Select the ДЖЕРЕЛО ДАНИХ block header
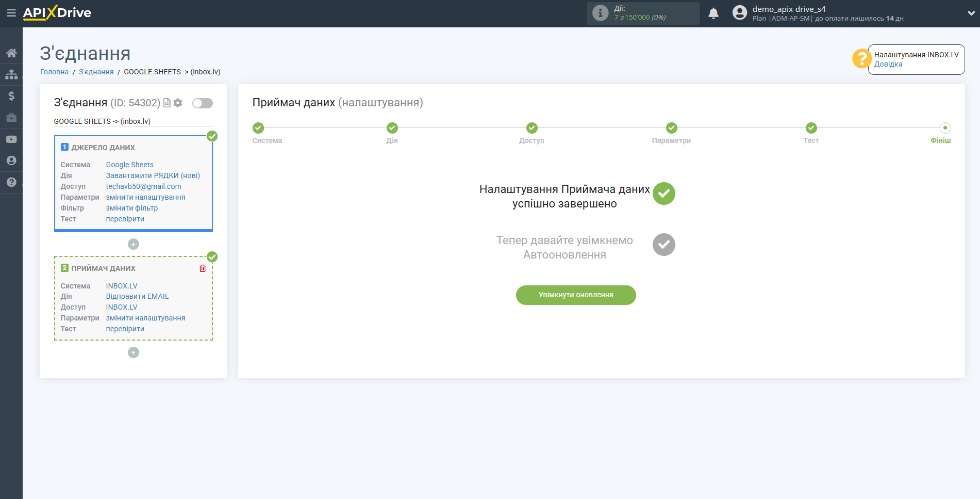Screen dimensions: 980x499 tap(103, 148)
